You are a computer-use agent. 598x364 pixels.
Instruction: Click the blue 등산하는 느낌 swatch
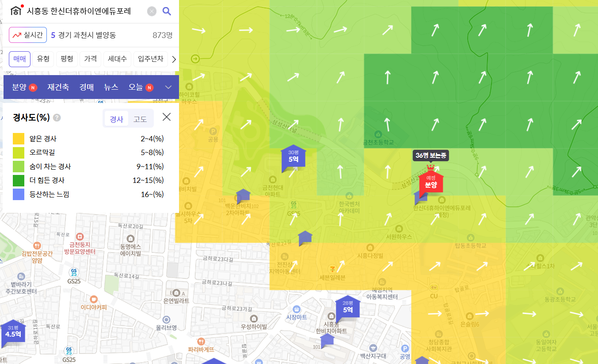(19, 194)
